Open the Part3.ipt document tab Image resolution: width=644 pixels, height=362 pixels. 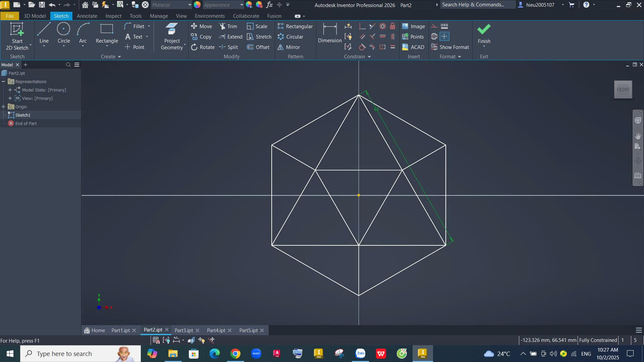[x=183, y=330]
